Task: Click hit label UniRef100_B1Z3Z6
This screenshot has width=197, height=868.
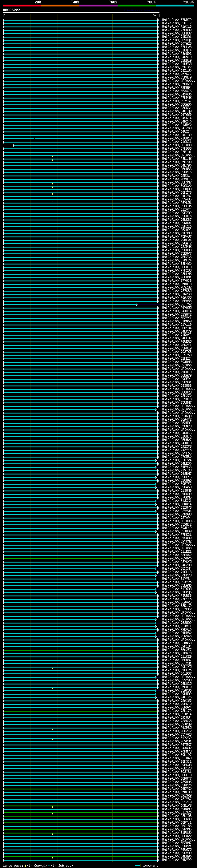Action: (x=177, y=813)
